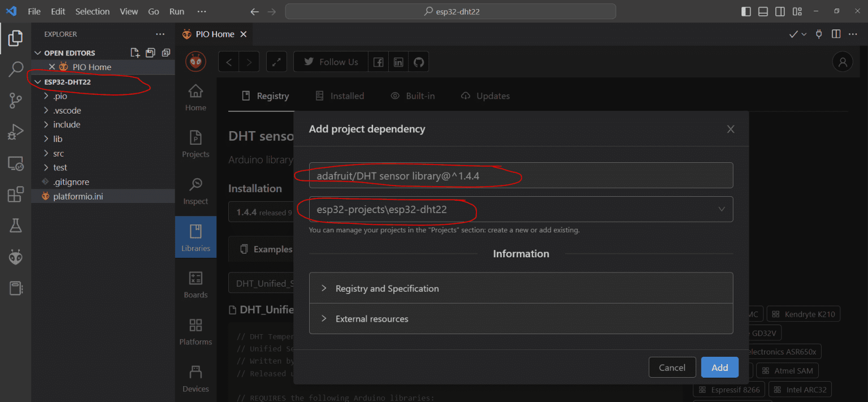
Task: Expand External resources section
Action: [x=372, y=319]
